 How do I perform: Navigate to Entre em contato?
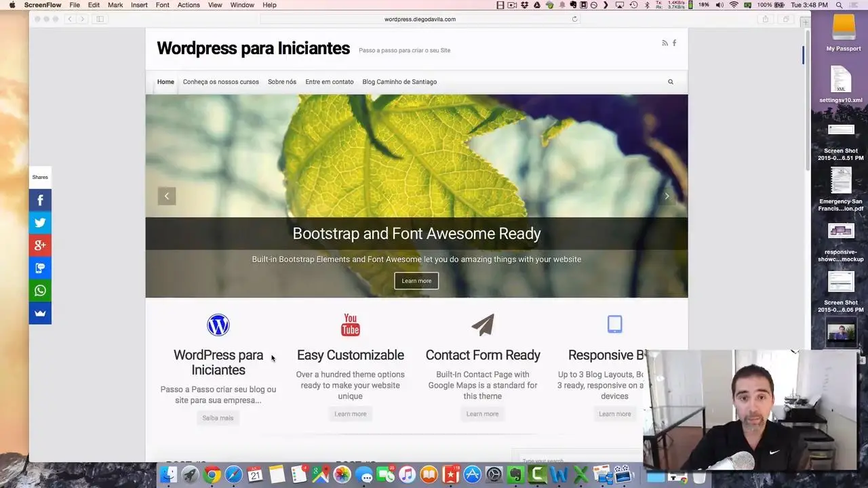[330, 82]
